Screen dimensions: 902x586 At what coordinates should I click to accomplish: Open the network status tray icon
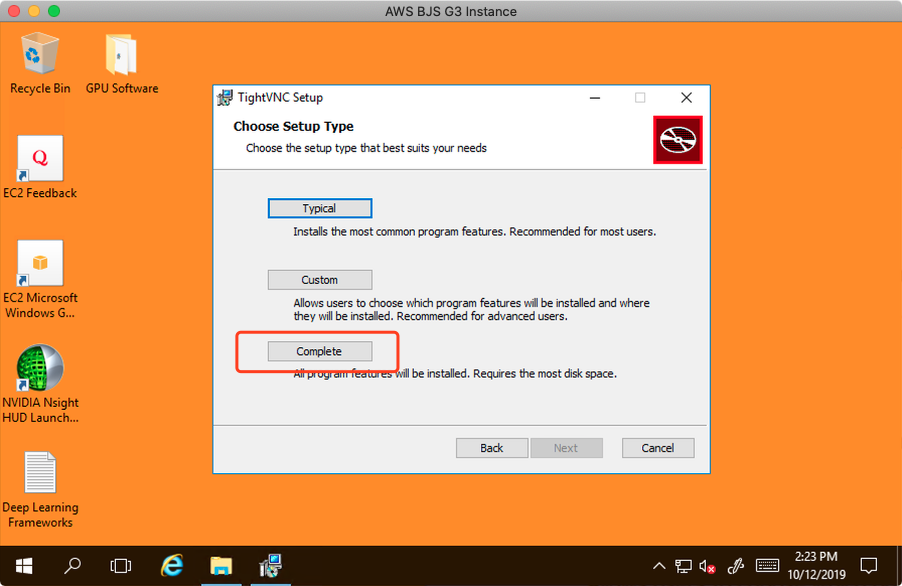(x=684, y=566)
